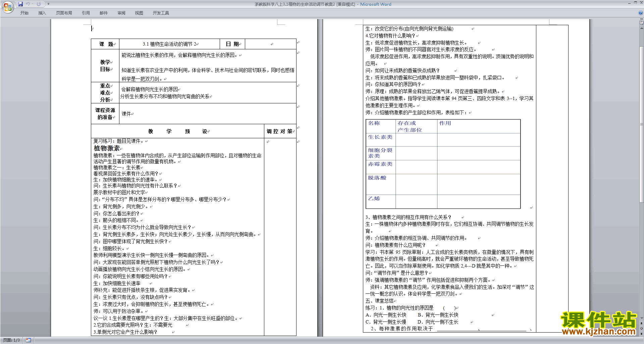
Task: Click the '存在或产生部位' table header
Action: [x=410, y=127]
